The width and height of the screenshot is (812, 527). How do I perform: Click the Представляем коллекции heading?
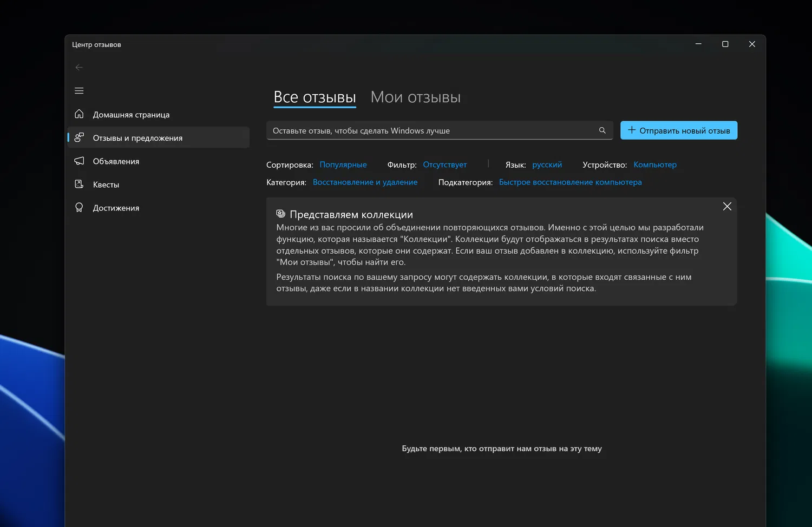coord(351,214)
